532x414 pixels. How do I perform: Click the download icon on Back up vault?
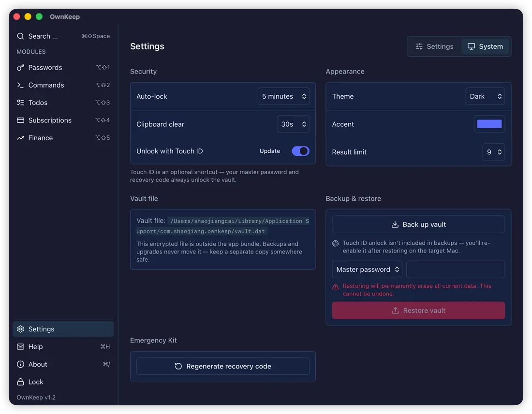tap(395, 224)
